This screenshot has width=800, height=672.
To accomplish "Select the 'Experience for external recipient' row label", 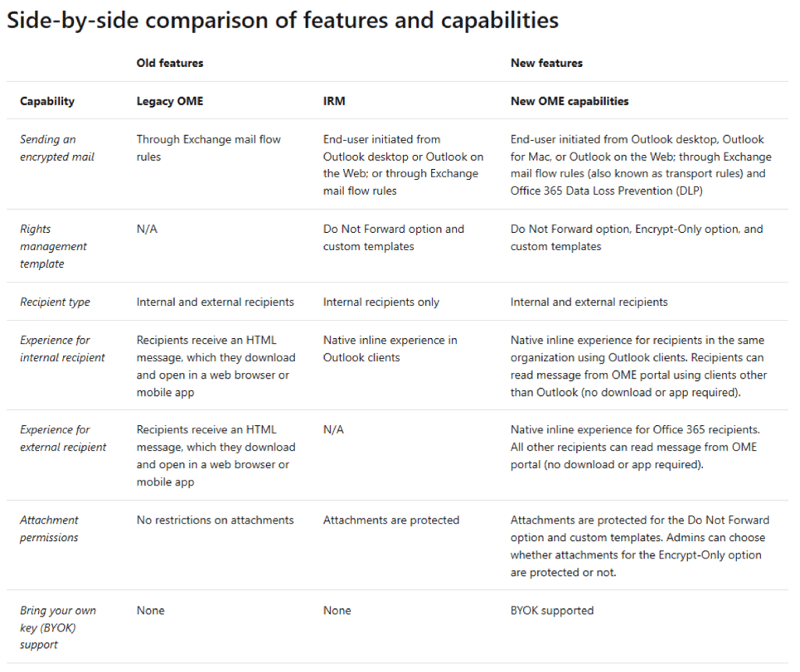I will [x=63, y=438].
